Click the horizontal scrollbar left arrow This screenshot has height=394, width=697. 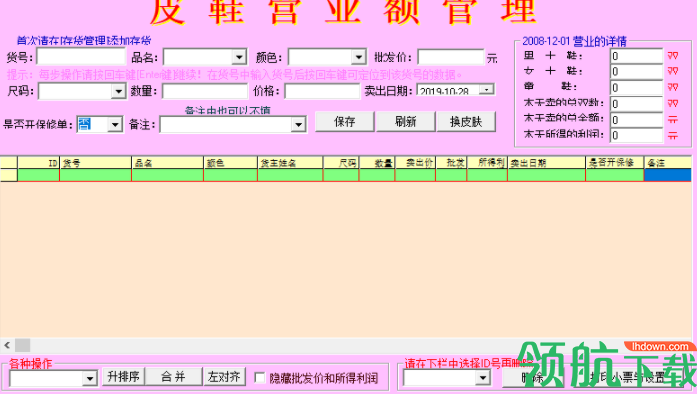click(7, 345)
